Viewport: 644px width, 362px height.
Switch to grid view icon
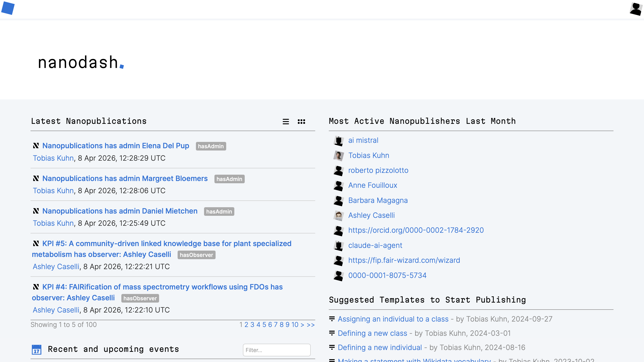pyautogui.click(x=301, y=122)
